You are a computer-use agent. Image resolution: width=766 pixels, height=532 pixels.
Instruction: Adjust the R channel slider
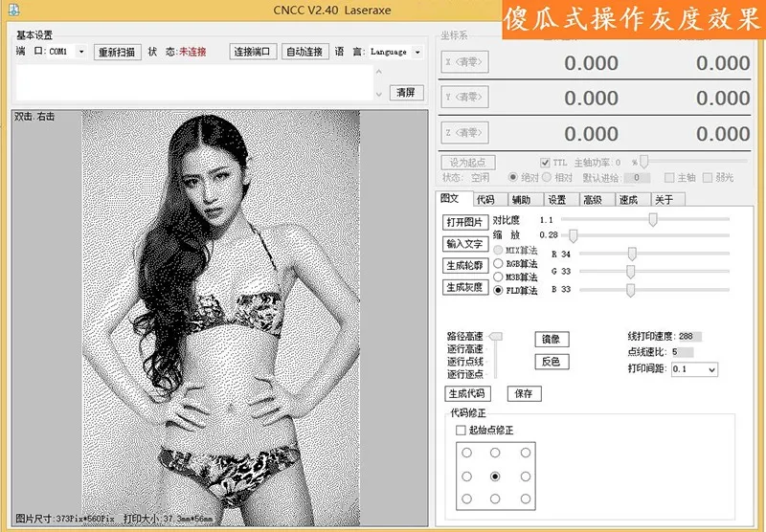tap(632, 254)
